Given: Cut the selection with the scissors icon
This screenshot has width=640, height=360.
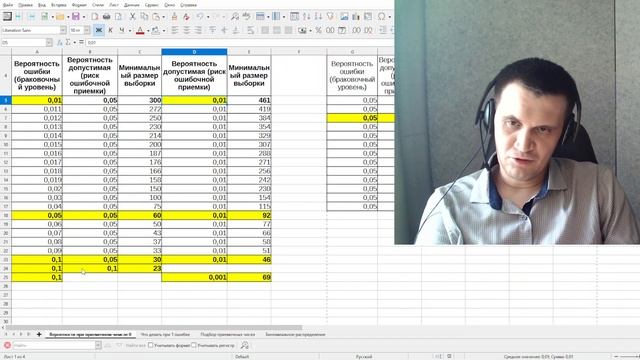Looking at the screenshot, I should point(133,17).
